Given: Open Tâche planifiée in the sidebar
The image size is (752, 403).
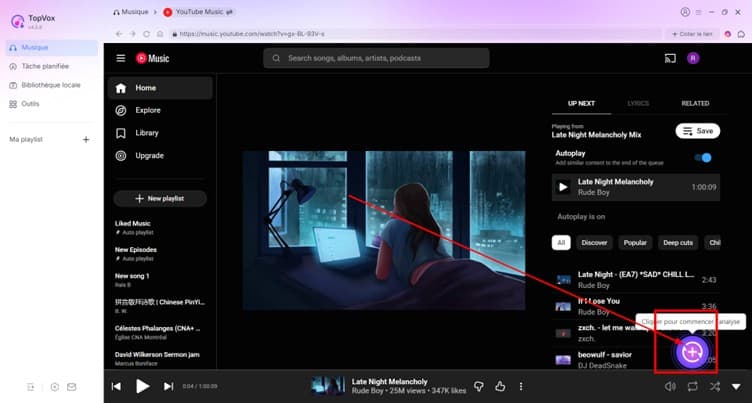Looking at the screenshot, I should click(x=45, y=66).
